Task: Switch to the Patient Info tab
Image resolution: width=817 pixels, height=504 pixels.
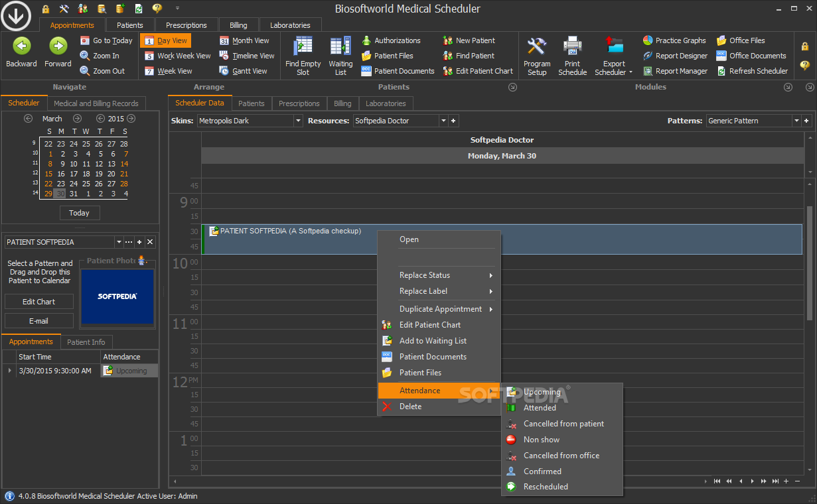Action: pos(86,342)
